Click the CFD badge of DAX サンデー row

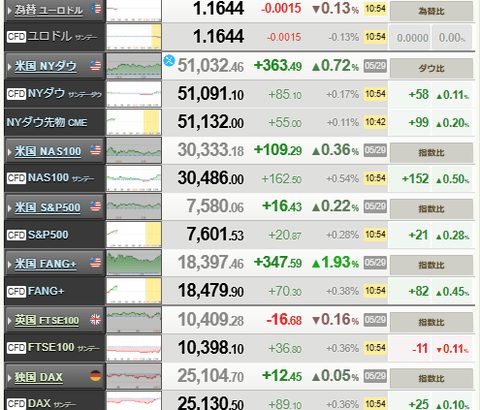(16, 403)
